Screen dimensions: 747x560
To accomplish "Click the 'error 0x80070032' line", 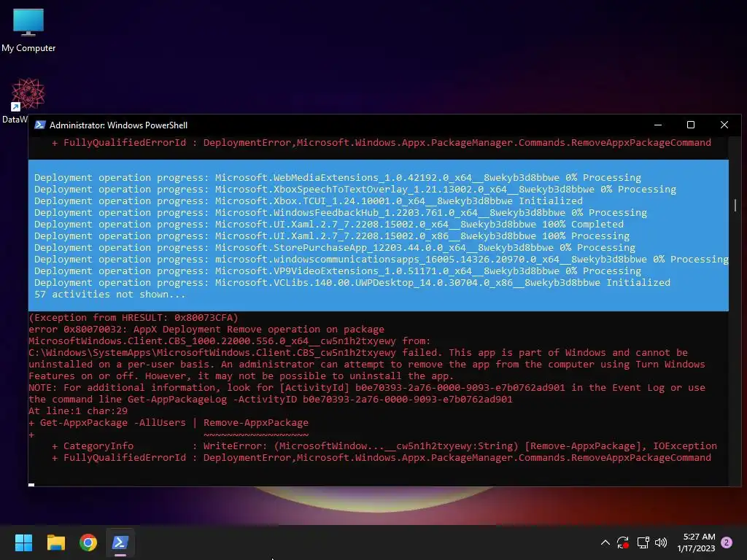I will 206,329.
